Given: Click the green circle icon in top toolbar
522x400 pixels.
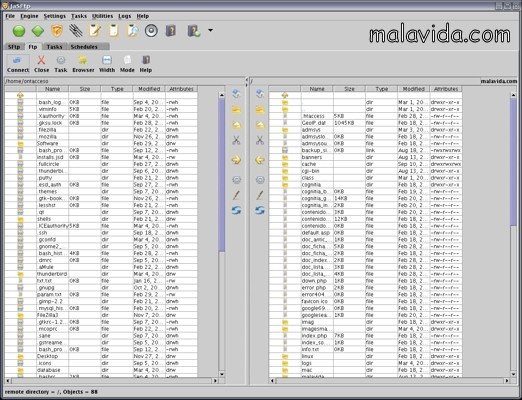Looking at the screenshot, I should pos(19,31).
